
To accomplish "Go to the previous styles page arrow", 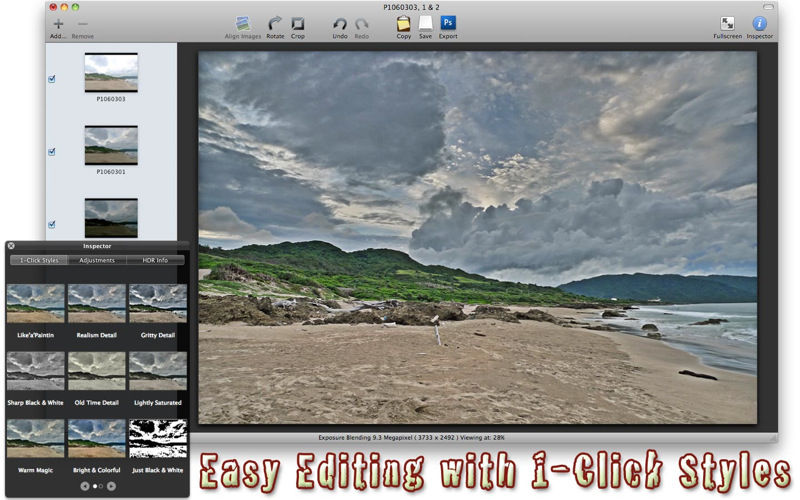I will tap(85, 486).
